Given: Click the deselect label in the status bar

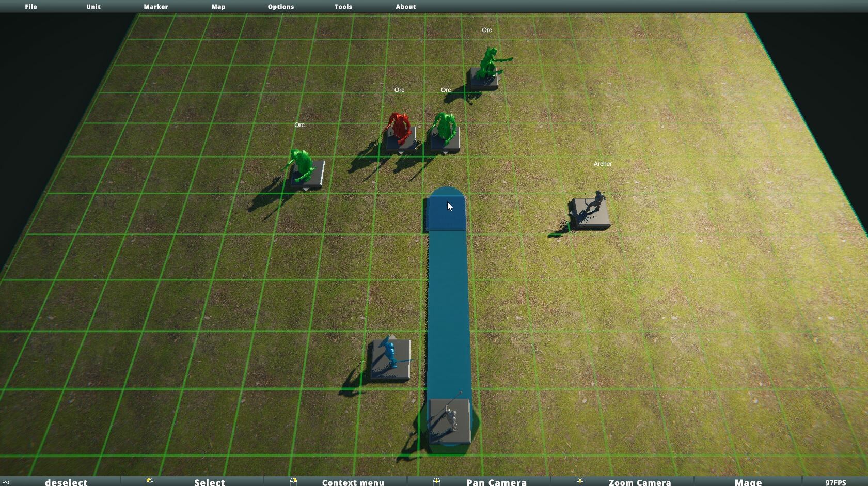Looking at the screenshot, I should click(x=66, y=481).
